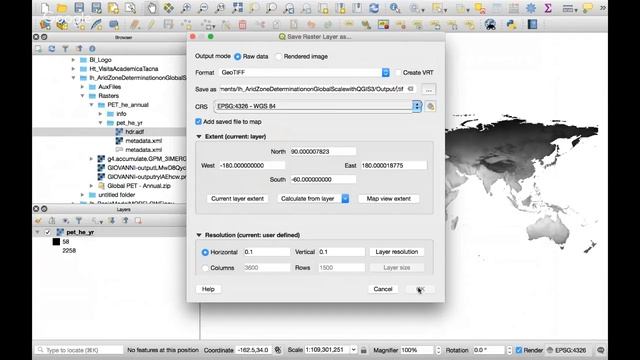
Task: Click Browser panel properties info icon
Action: (92, 49)
